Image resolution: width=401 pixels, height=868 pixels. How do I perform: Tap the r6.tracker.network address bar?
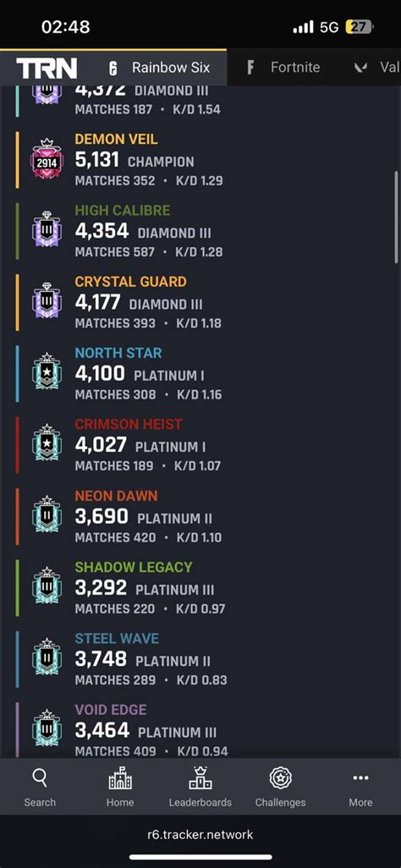click(200, 834)
